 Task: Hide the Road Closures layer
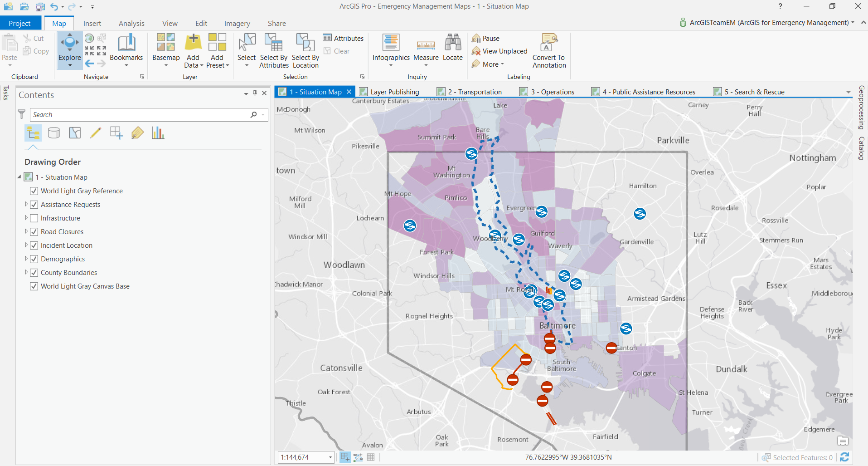[34, 232]
